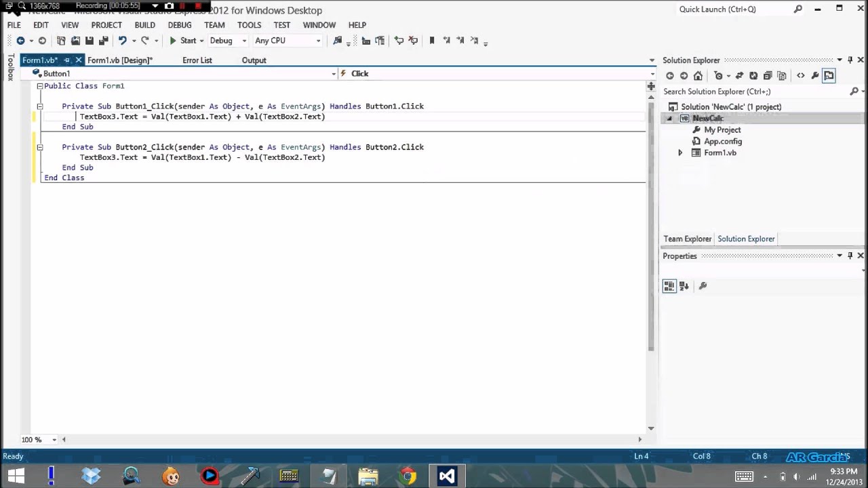Start debugging with the green Start button

pyautogui.click(x=182, y=41)
